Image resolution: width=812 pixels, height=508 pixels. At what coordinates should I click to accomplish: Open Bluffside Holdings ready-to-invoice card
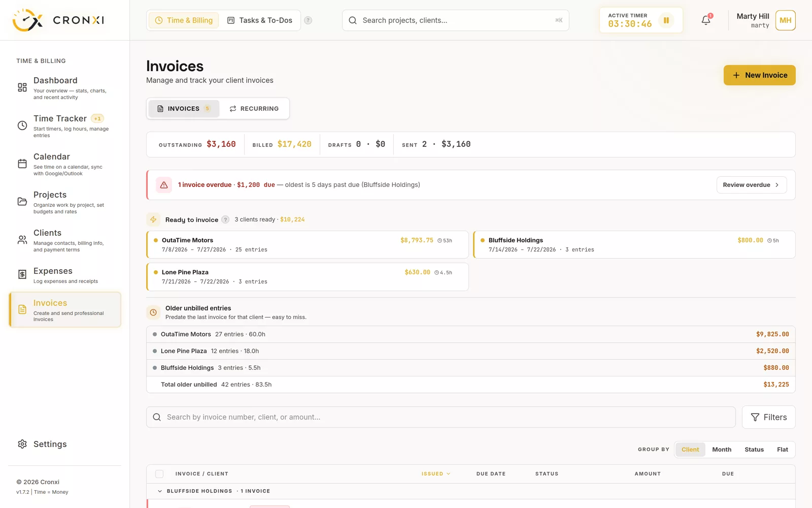634,245
